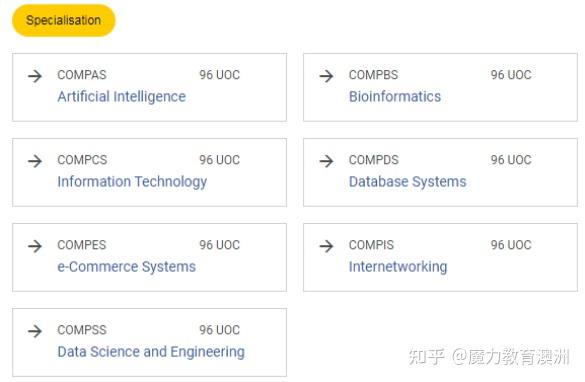Open the Internetworking specialisation link
The height and width of the screenshot is (382, 585).
point(398,267)
